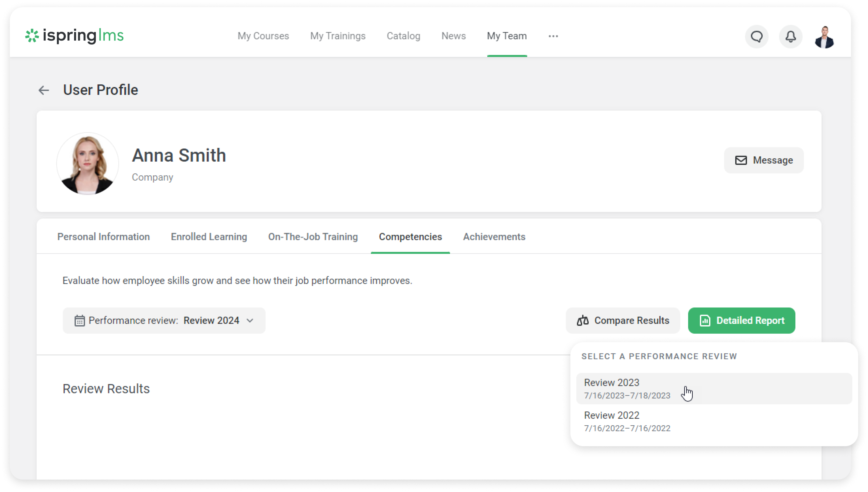Open the Catalog menu item
This screenshot has width=868, height=492.
403,36
